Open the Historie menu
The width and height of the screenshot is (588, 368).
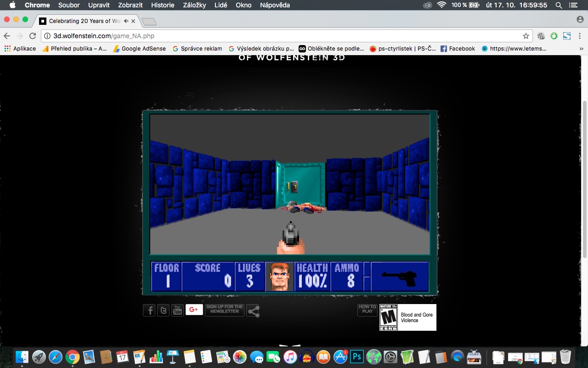tap(163, 5)
